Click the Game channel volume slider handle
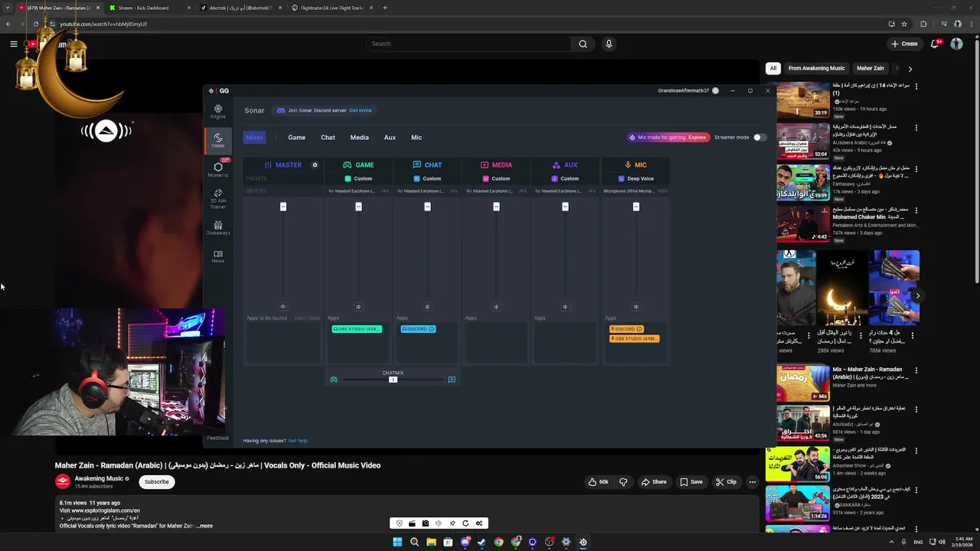Screen dimensions: 980x551 click(x=358, y=207)
